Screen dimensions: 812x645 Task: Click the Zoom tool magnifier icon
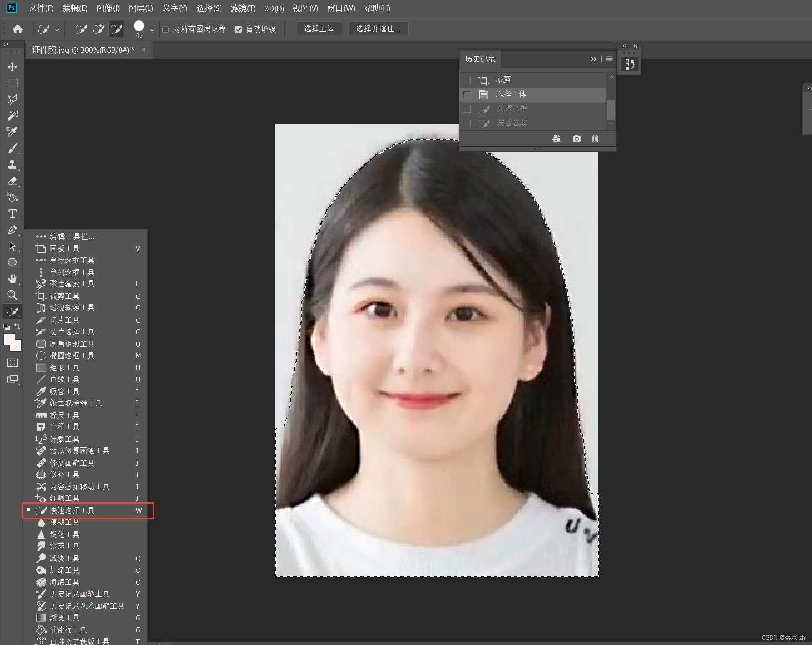coord(13,295)
